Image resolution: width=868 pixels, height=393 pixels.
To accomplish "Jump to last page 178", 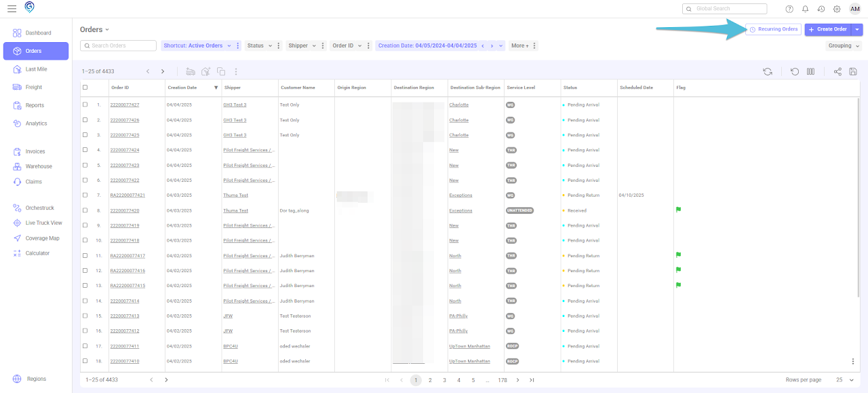I will [x=502, y=380].
